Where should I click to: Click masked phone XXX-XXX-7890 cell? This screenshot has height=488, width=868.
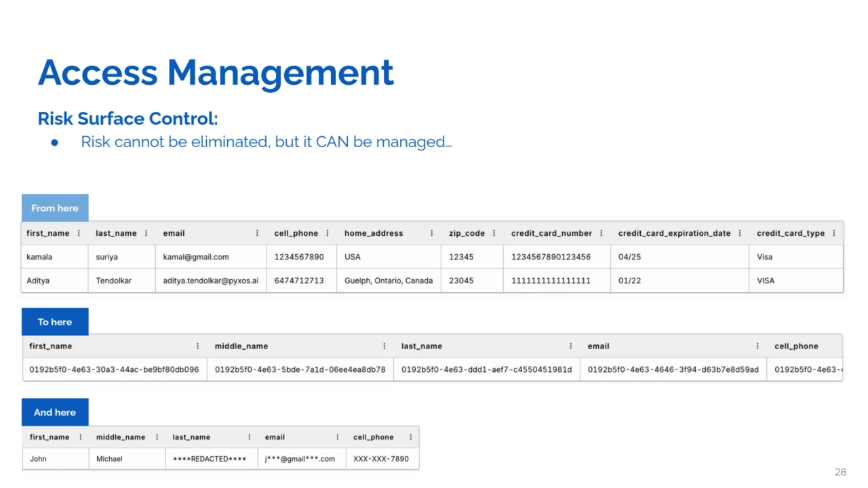point(382,459)
